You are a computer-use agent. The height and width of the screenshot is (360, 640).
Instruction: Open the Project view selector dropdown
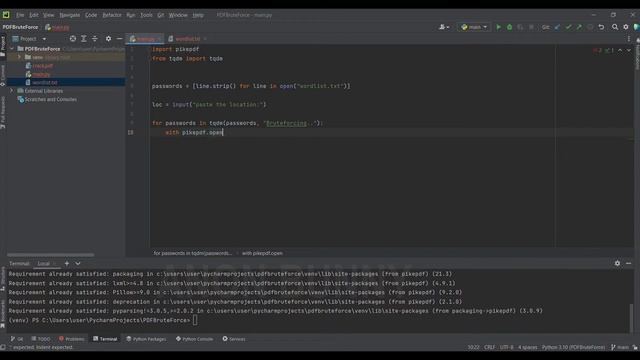click(29, 39)
